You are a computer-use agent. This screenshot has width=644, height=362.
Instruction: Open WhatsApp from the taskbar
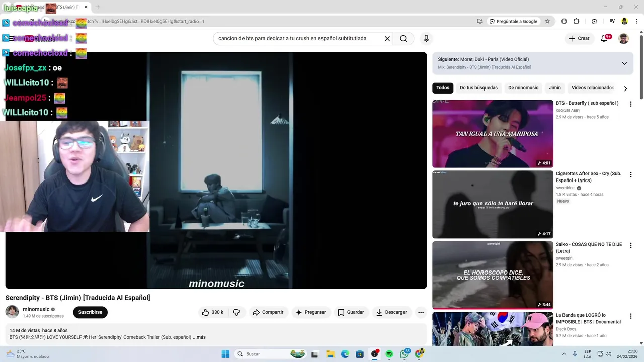(404, 354)
